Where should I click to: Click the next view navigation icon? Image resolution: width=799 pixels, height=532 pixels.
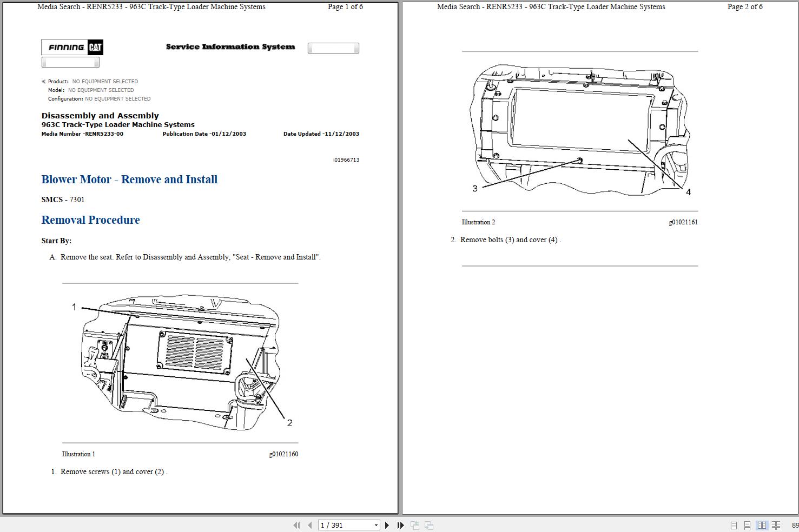[x=428, y=525]
